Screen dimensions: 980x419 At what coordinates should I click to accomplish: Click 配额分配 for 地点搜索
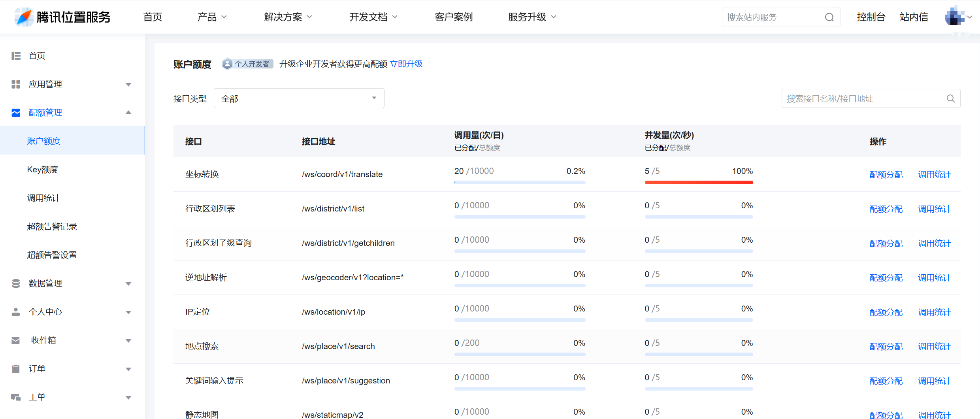[x=886, y=347]
